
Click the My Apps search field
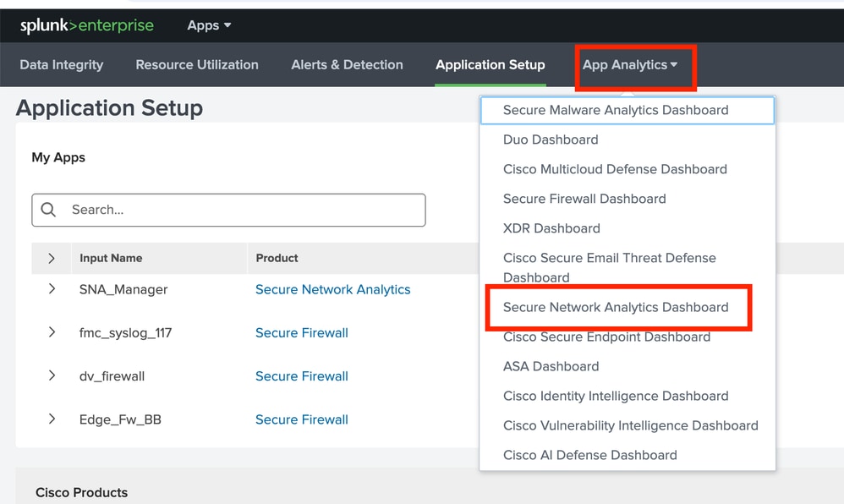point(229,210)
